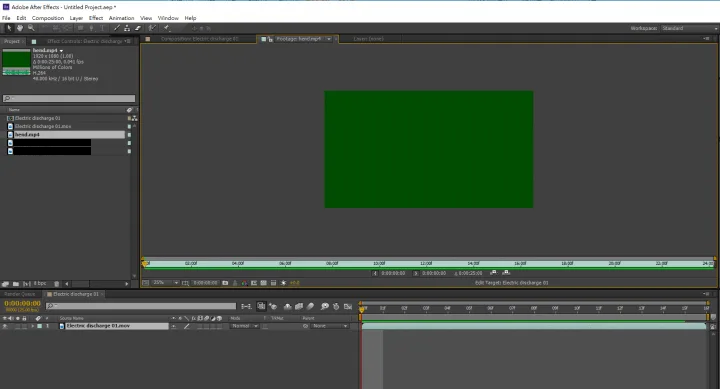
Task: Select the Hand tool
Action: 20,28
